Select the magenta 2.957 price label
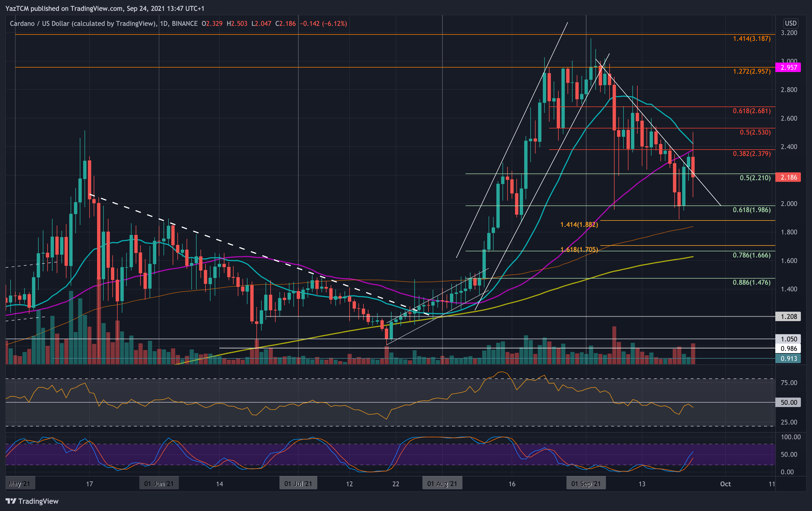The image size is (812, 511). point(788,67)
